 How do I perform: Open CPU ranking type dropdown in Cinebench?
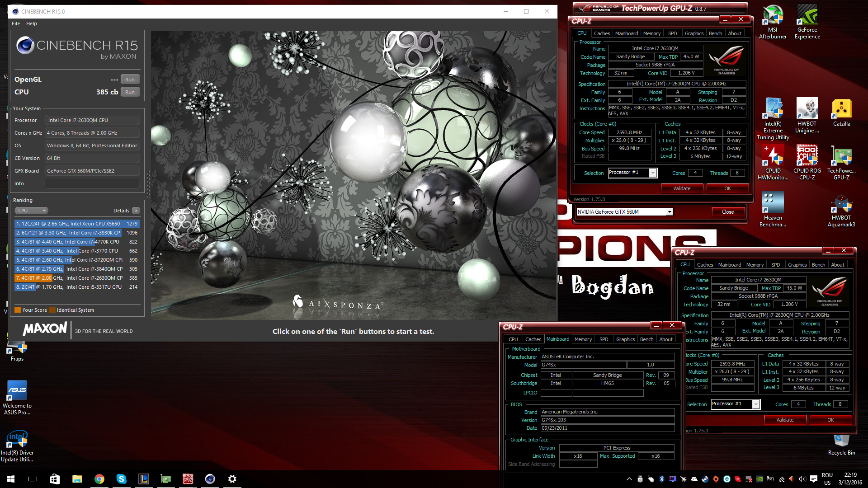pos(31,211)
